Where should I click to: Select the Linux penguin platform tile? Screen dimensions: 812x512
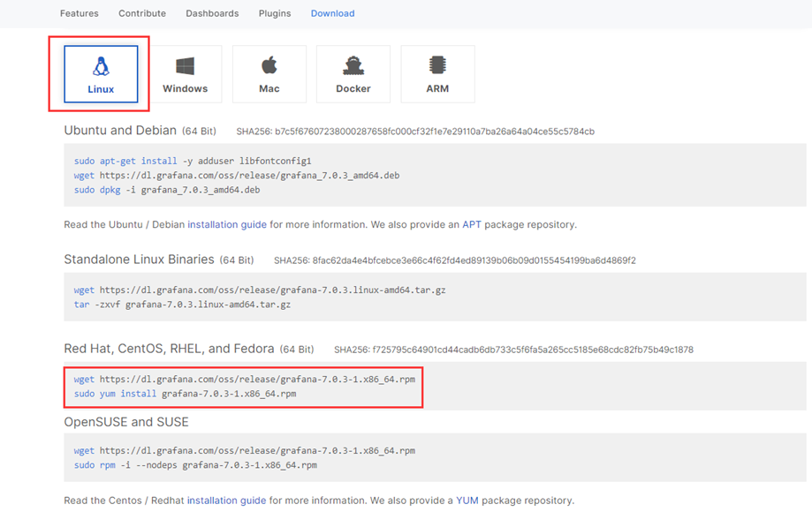pyautogui.click(x=101, y=74)
